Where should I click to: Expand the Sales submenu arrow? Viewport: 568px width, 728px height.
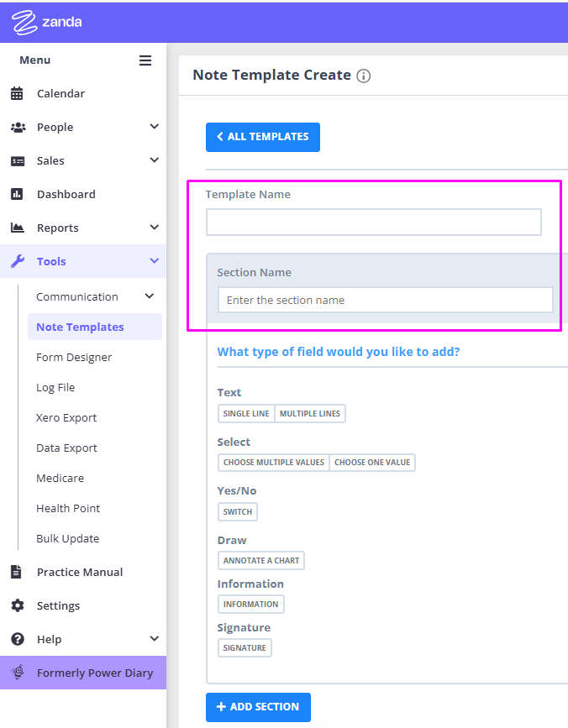pyautogui.click(x=154, y=160)
